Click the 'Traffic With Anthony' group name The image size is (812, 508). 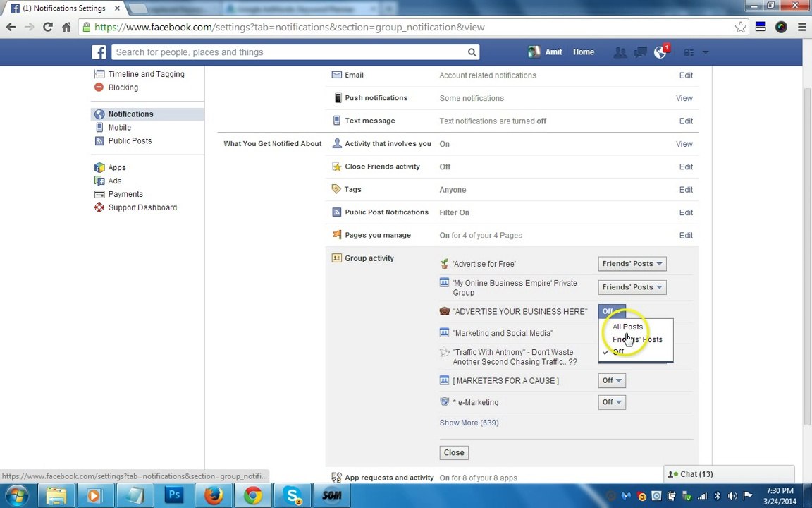515,356
